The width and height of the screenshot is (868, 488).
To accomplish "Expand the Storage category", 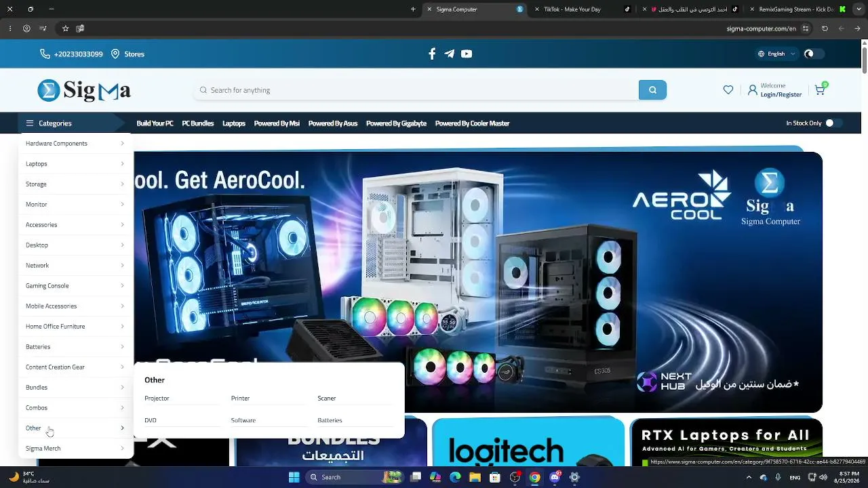I will pyautogui.click(x=75, y=184).
